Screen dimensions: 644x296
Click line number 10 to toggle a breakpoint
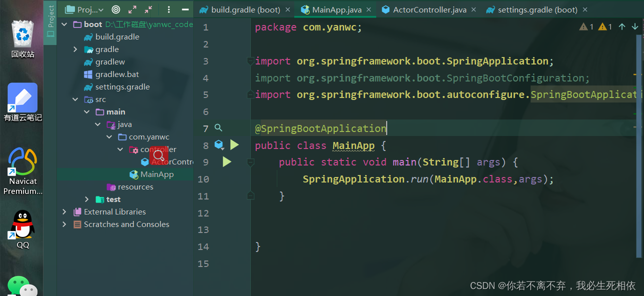(x=203, y=179)
